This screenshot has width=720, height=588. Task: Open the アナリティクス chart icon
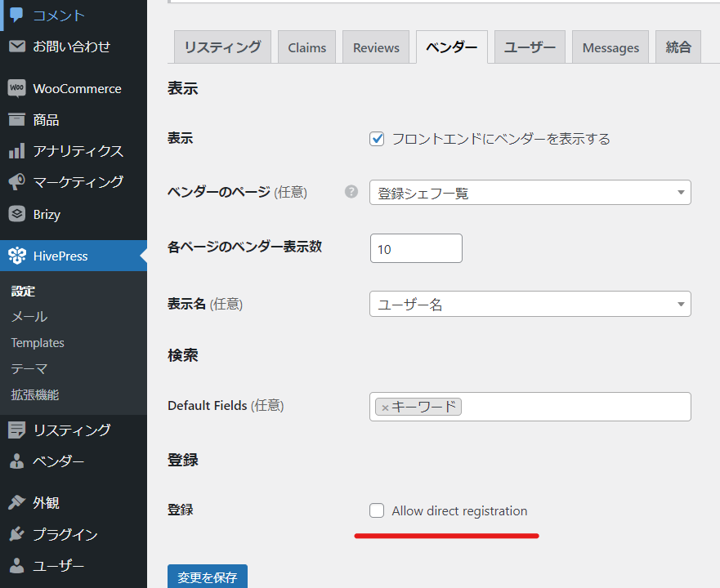16,151
